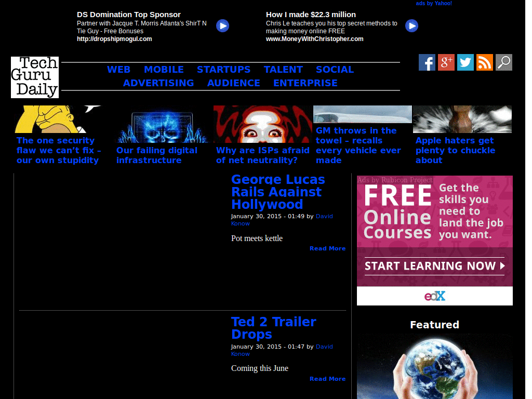Click the $22.3 million ad arrow button
532x399 pixels.
pyautogui.click(x=411, y=26)
